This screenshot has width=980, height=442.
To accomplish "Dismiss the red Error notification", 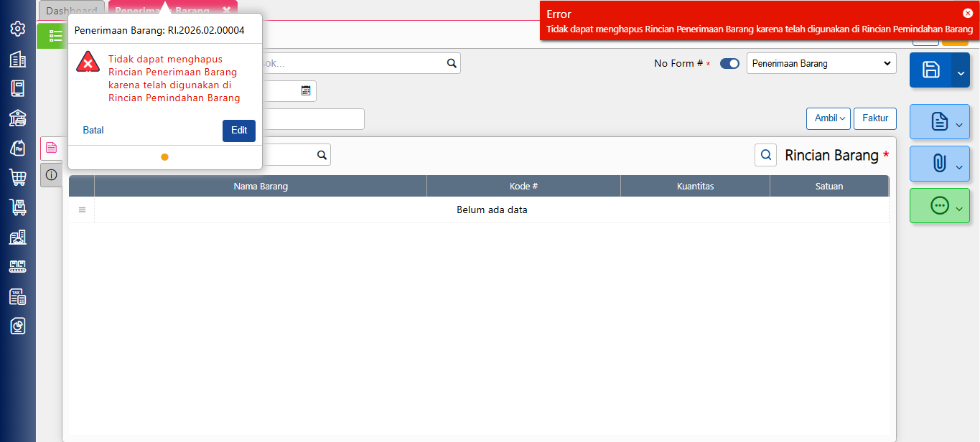I will [967, 13].
